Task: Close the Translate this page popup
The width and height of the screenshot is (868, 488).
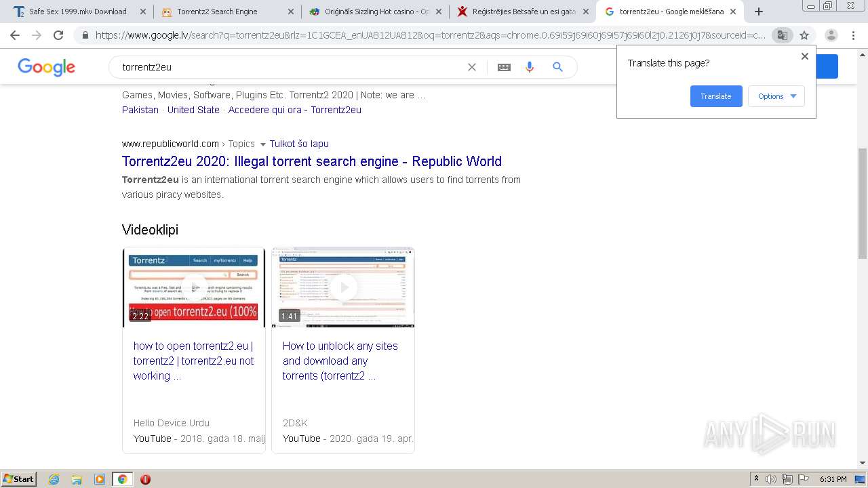Action: [x=805, y=56]
